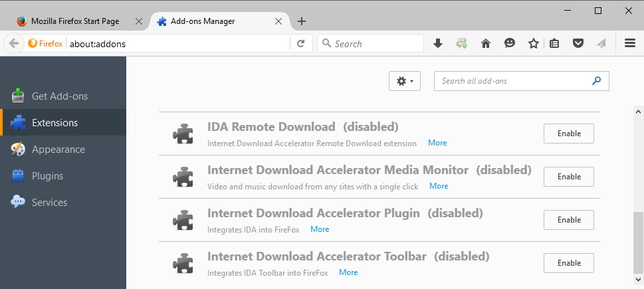Focus the about:addons address bar

(x=179, y=43)
